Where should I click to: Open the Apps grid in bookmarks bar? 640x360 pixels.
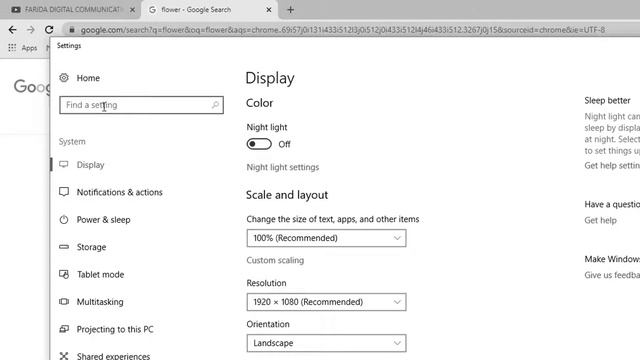tap(12, 48)
